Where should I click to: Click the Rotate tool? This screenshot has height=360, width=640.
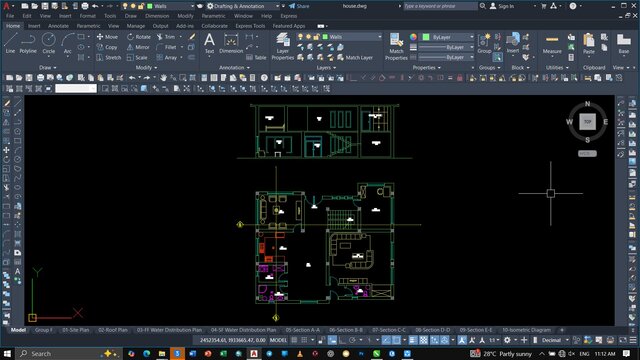pyautogui.click(x=139, y=37)
